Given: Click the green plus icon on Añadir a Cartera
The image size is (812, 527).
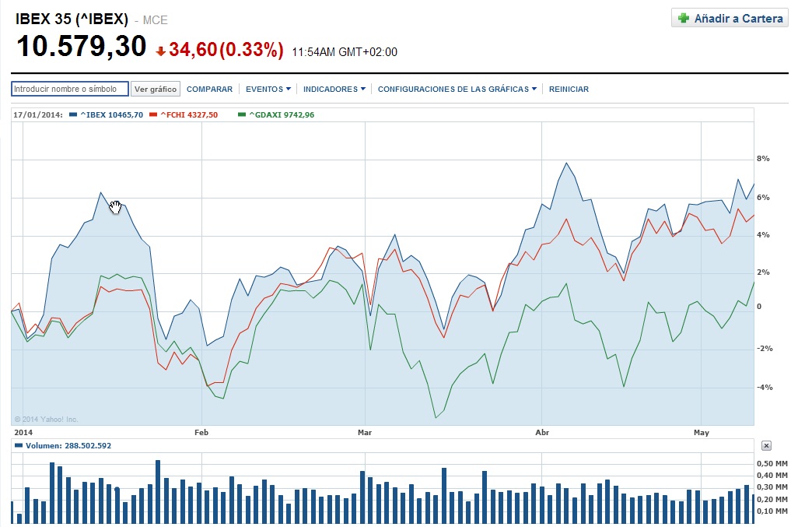Looking at the screenshot, I should tap(684, 18).
